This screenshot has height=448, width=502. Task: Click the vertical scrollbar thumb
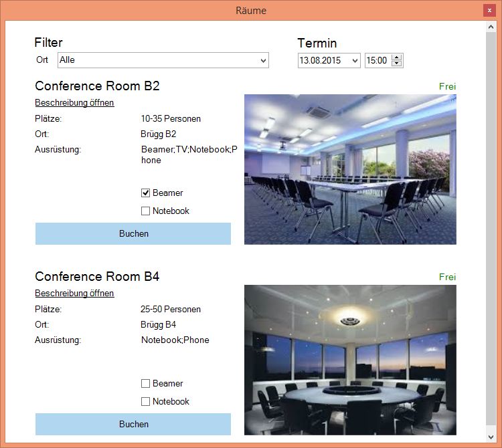coord(491,227)
